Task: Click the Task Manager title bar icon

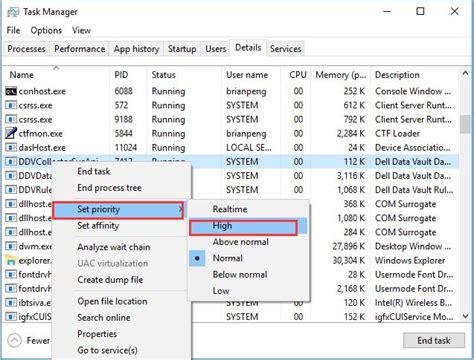Action: point(13,12)
